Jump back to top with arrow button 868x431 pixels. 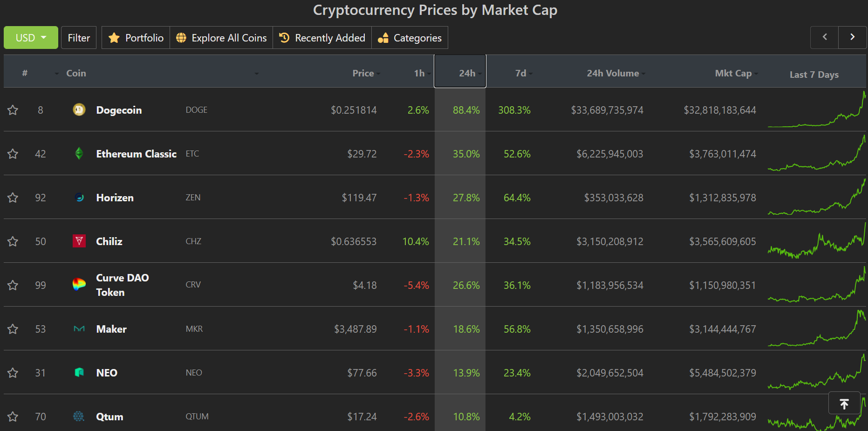pyautogui.click(x=844, y=404)
